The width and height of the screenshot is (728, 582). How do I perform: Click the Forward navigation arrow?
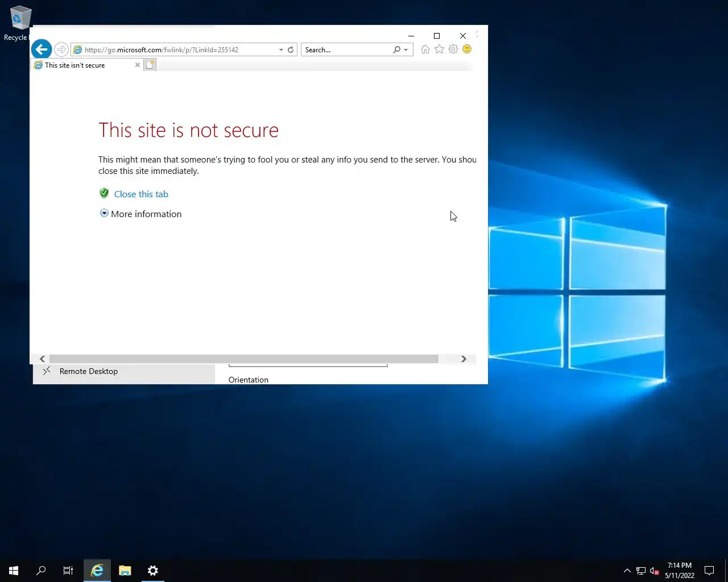click(x=61, y=49)
